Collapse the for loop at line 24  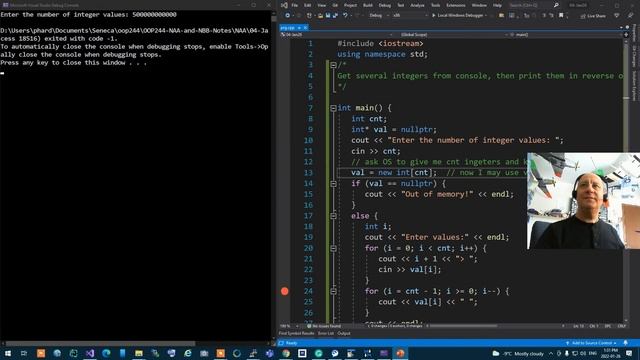[333, 291]
